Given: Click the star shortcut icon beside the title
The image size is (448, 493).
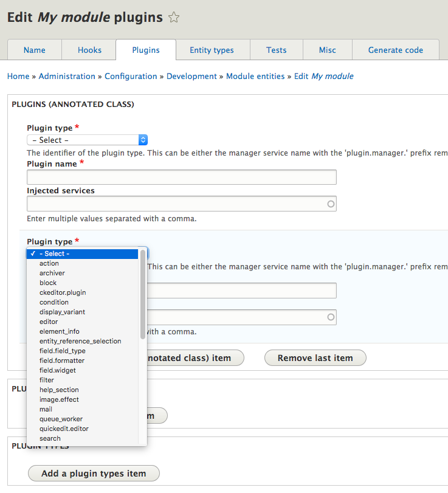Looking at the screenshot, I should coord(174,18).
